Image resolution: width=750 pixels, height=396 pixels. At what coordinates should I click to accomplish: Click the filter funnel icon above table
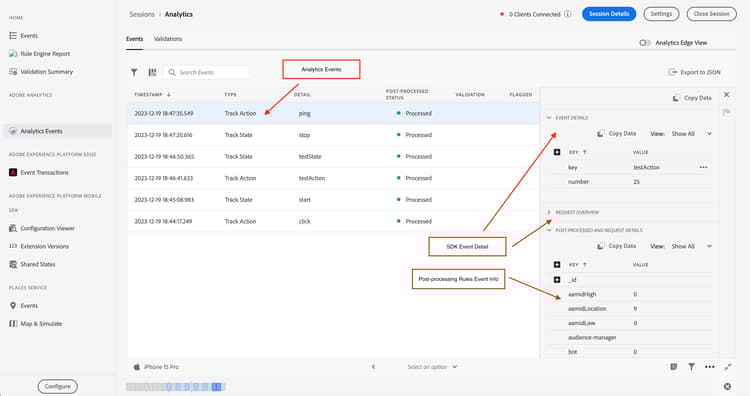click(x=134, y=72)
